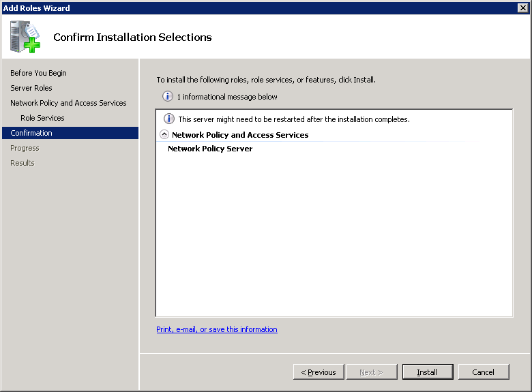Go to Before You Begin step
The height and width of the screenshot is (392, 532).
pos(38,73)
